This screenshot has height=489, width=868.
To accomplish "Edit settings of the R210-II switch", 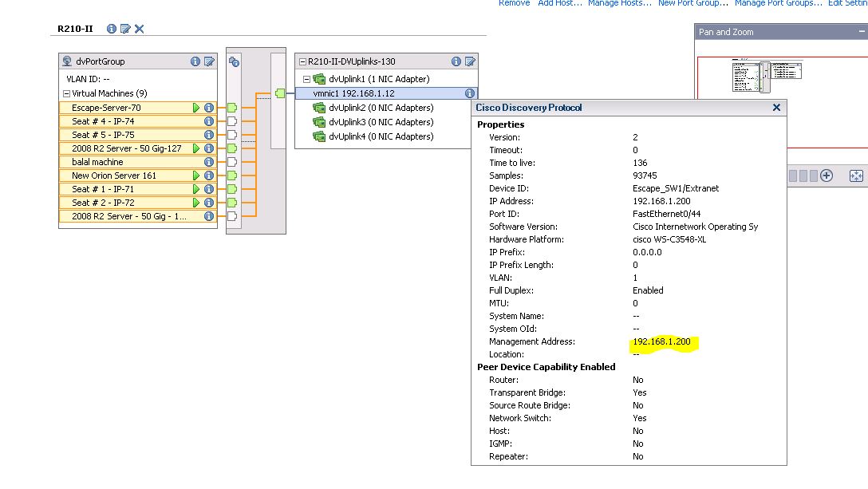I will (x=126, y=29).
